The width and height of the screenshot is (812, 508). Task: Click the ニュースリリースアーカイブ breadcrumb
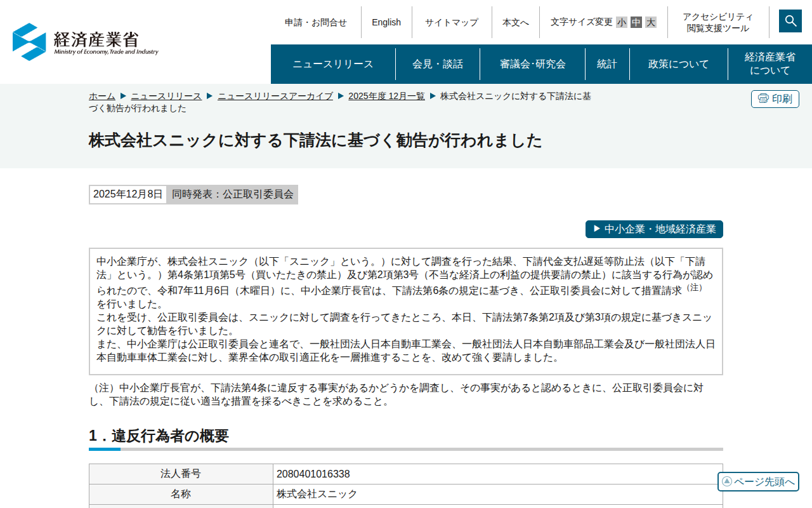click(x=275, y=96)
